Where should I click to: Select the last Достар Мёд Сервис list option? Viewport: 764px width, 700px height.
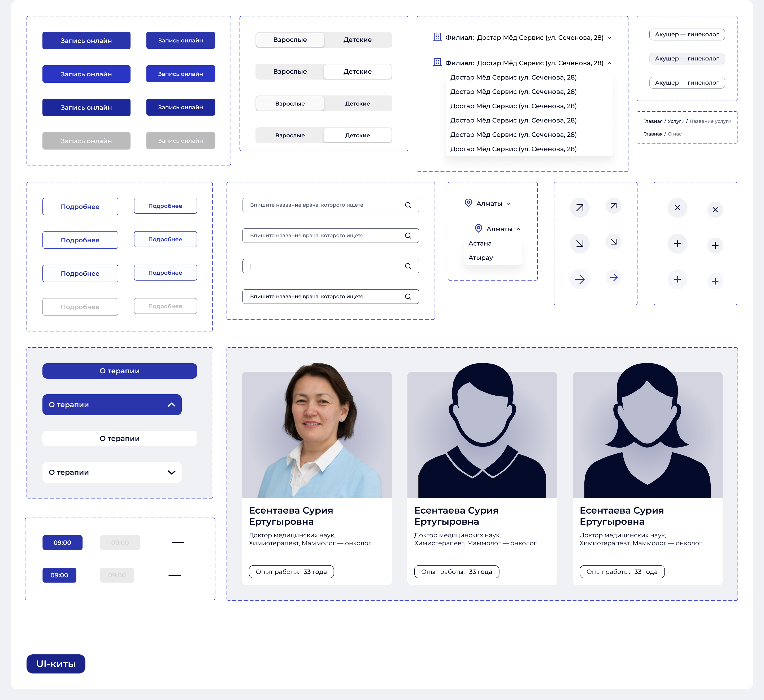tap(513, 149)
